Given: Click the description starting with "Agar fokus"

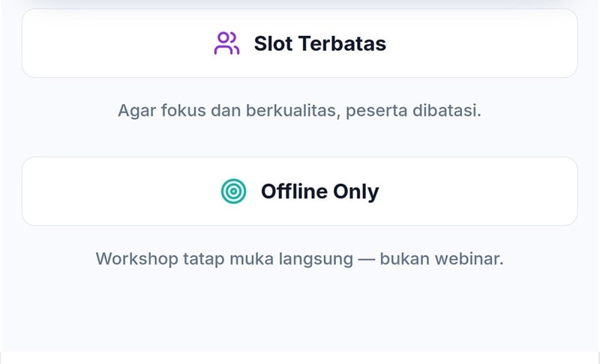Looking at the screenshot, I should tap(299, 111).
